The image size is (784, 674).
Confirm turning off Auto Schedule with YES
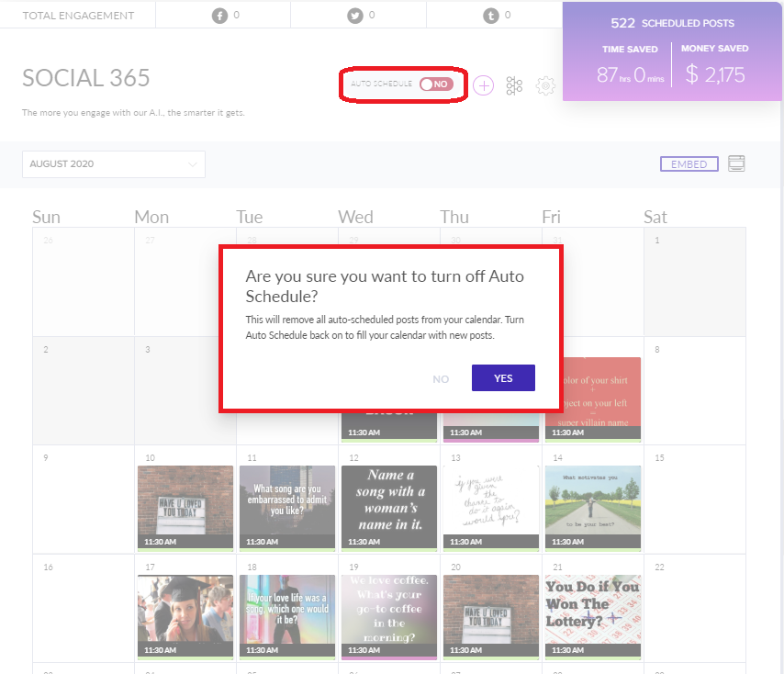[503, 378]
